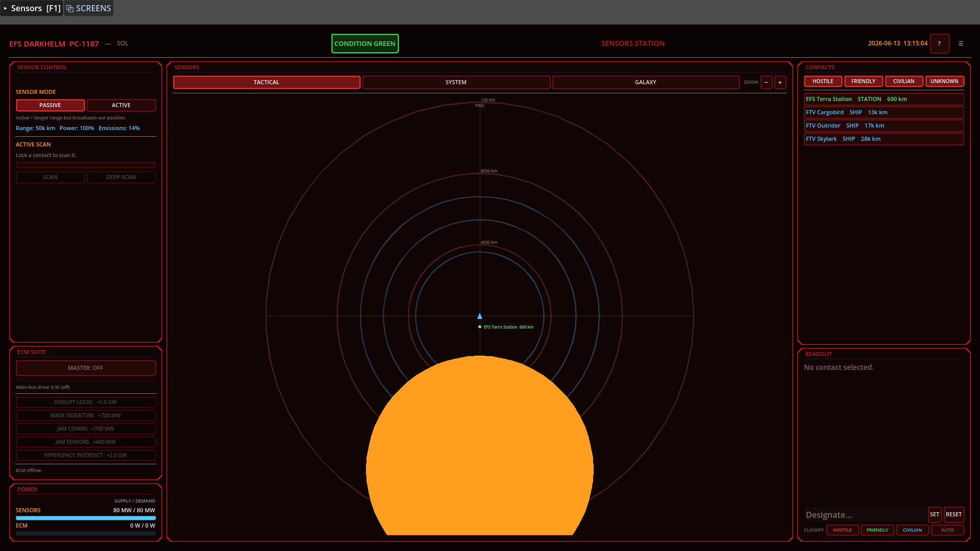The width and height of the screenshot is (980, 551).
Task: Enable HYPERSPACE INTERDICT +2.0 GW
Action: point(86,455)
